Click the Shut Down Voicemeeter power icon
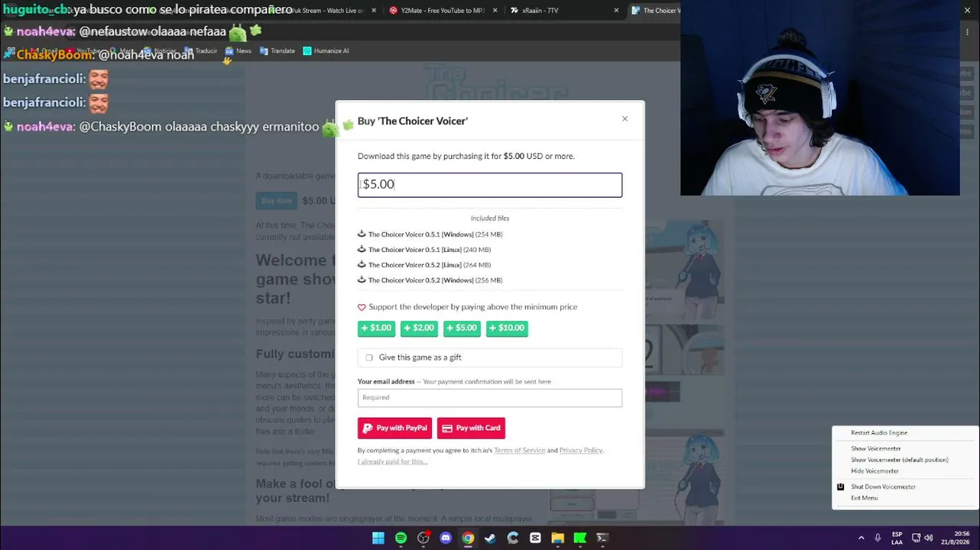The width and height of the screenshot is (980, 550). [841, 487]
